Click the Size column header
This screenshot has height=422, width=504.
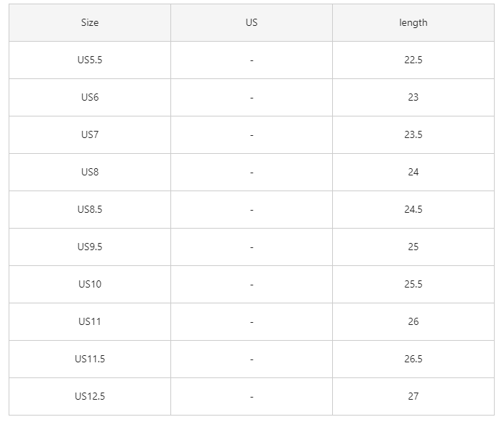click(x=90, y=22)
